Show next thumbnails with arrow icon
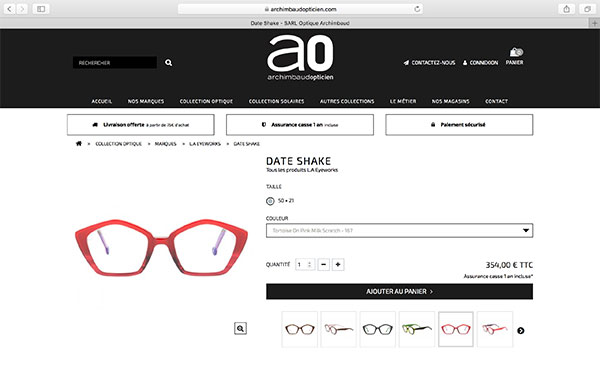Screen dimensions: 600x375 pyautogui.click(x=520, y=331)
